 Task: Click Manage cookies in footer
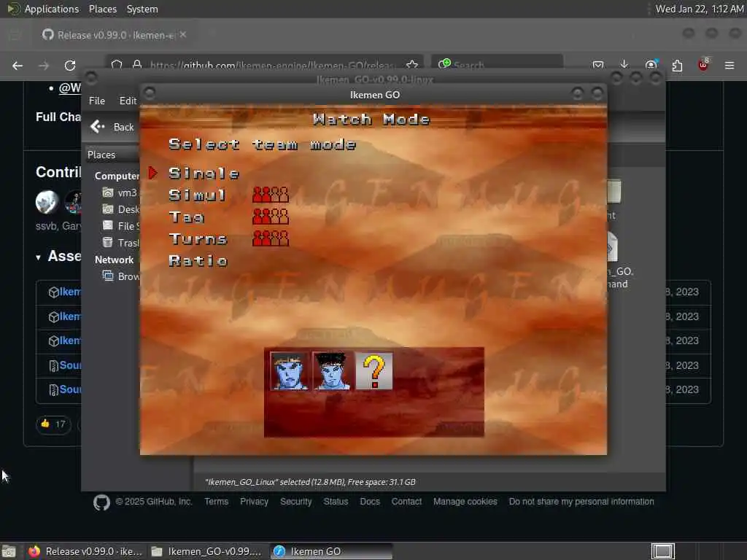pyautogui.click(x=465, y=502)
